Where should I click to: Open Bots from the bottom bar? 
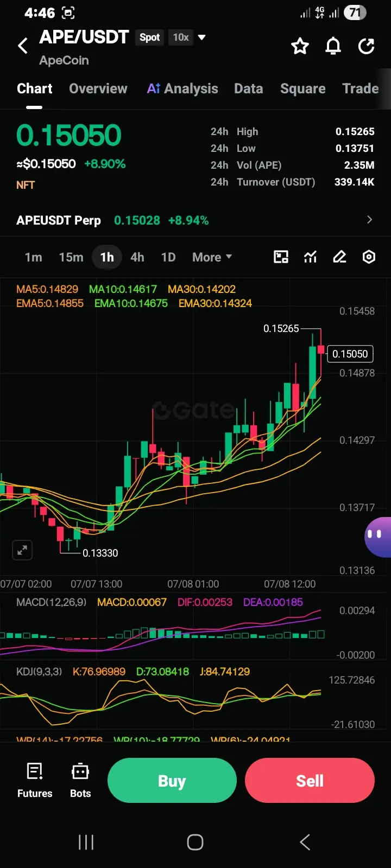[x=80, y=780]
